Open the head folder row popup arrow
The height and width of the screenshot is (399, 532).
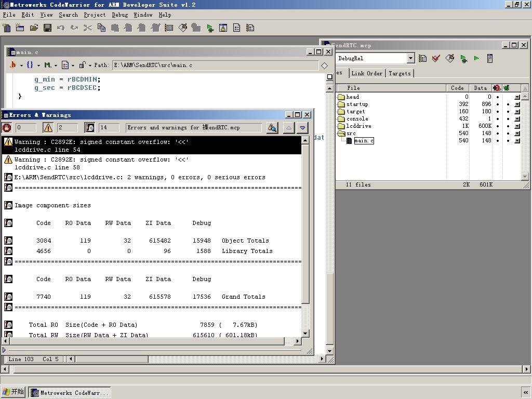[517, 97]
